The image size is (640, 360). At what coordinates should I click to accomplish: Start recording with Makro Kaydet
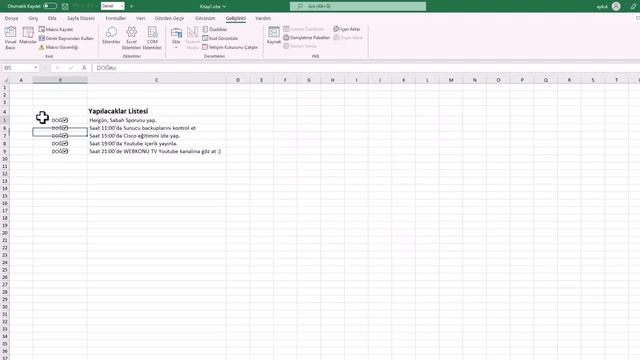point(56,29)
